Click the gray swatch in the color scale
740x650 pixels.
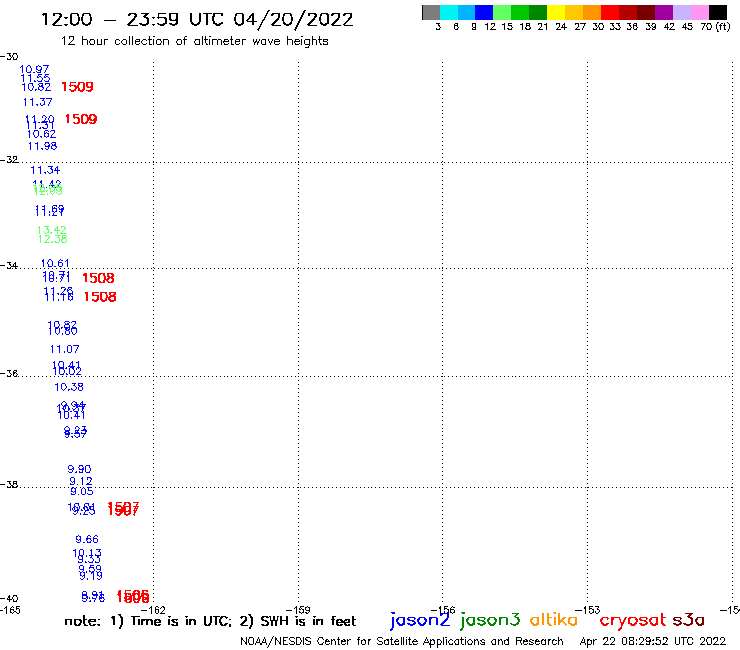431,12
